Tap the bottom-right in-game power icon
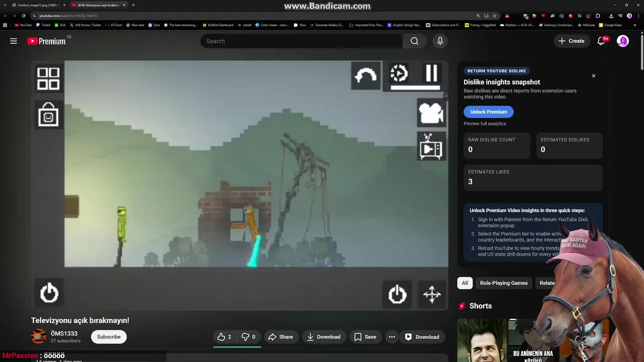The height and width of the screenshot is (362, 644). coord(397,295)
